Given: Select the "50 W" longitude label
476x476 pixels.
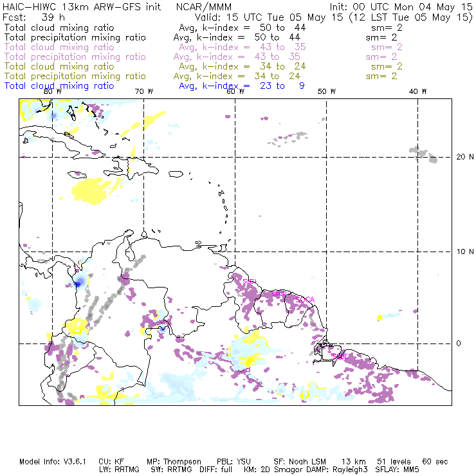Looking at the screenshot, I should pyautogui.click(x=327, y=91).
